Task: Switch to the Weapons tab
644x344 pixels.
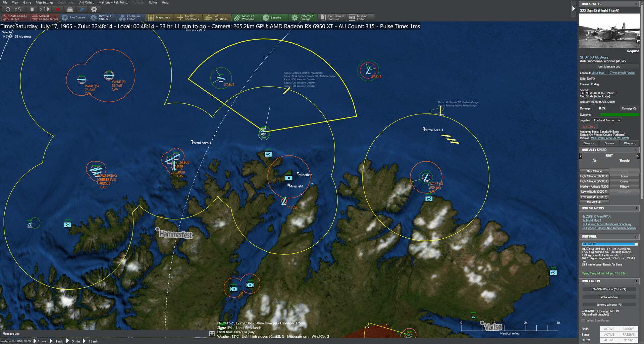Action: tap(629, 143)
